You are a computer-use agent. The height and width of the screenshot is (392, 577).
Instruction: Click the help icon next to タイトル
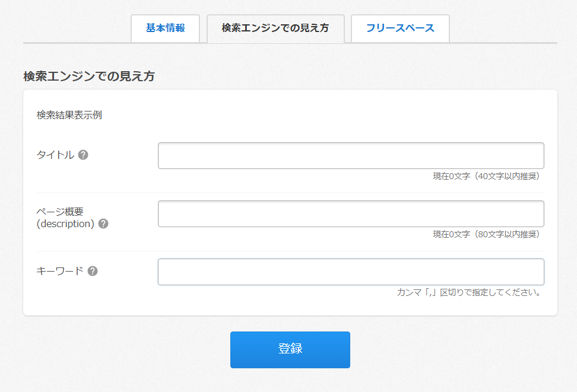point(83,155)
